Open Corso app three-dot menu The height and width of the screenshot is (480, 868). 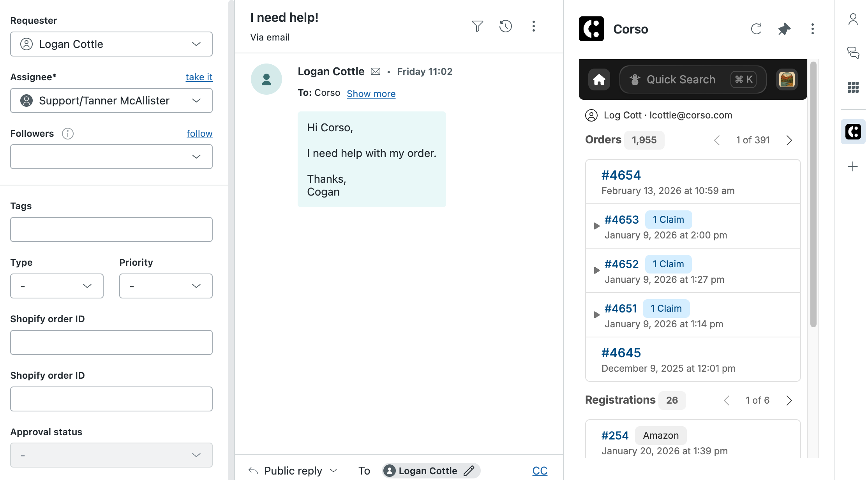tap(812, 29)
